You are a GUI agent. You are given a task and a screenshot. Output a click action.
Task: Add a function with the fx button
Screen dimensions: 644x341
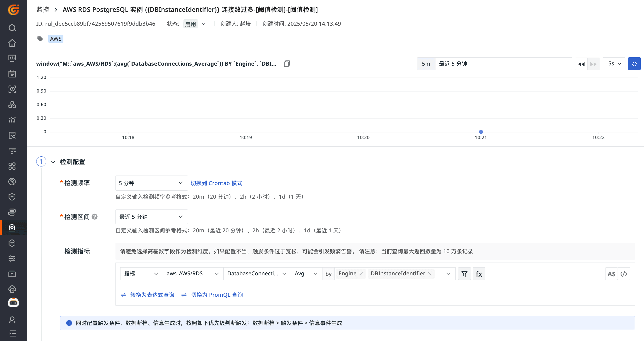click(479, 274)
